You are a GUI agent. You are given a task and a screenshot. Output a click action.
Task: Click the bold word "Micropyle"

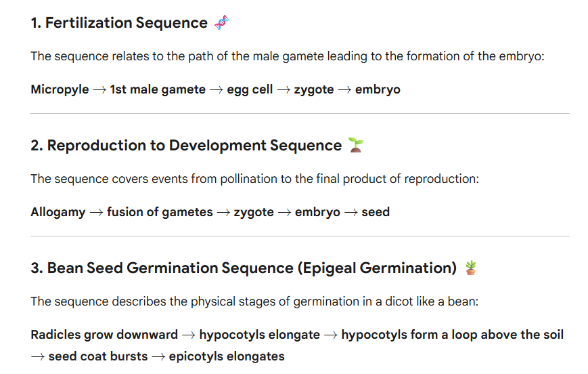coord(60,89)
